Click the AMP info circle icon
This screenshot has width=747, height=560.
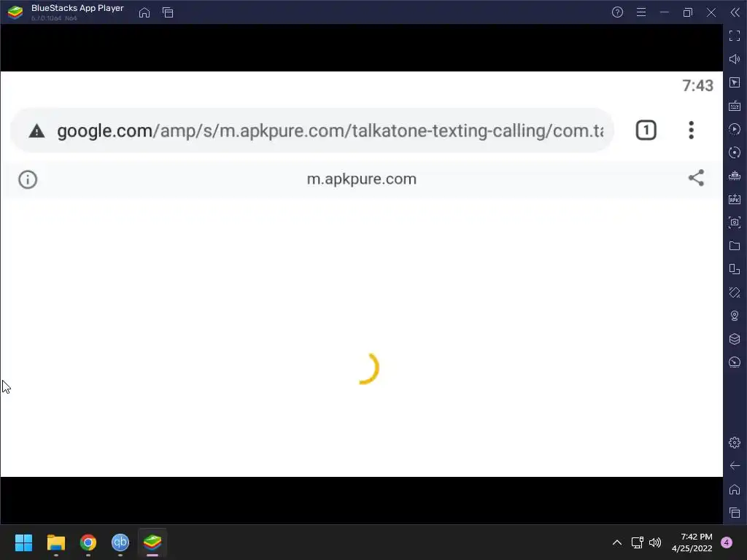coord(28,179)
